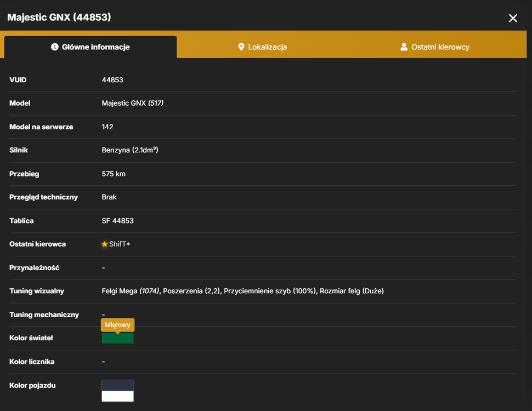Click the info icon on Główne informacje tab
Image resolution: width=532 pixels, height=411 pixels.
click(x=55, y=47)
